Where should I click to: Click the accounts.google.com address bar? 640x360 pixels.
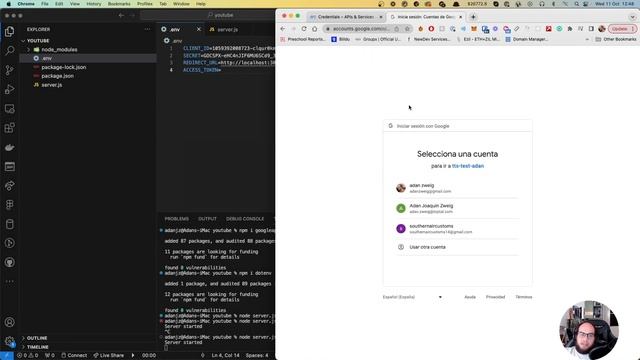coord(361,29)
